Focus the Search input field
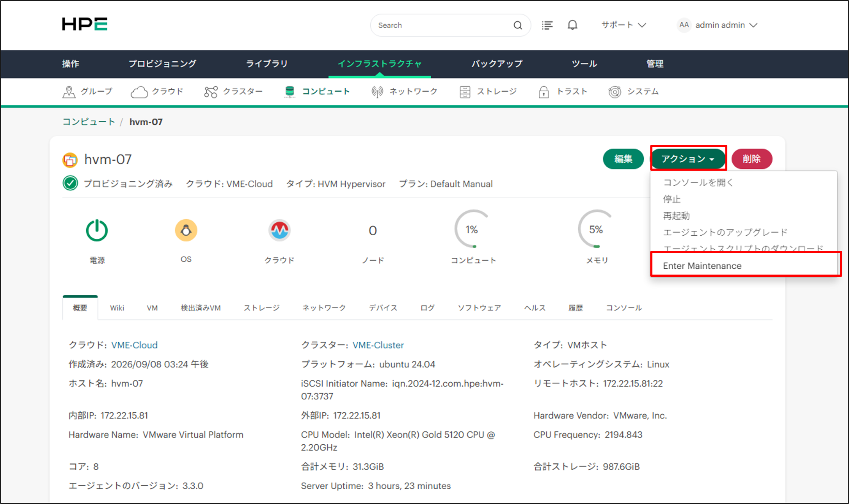Screen dimensions: 849x504 click(x=443, y=25)
